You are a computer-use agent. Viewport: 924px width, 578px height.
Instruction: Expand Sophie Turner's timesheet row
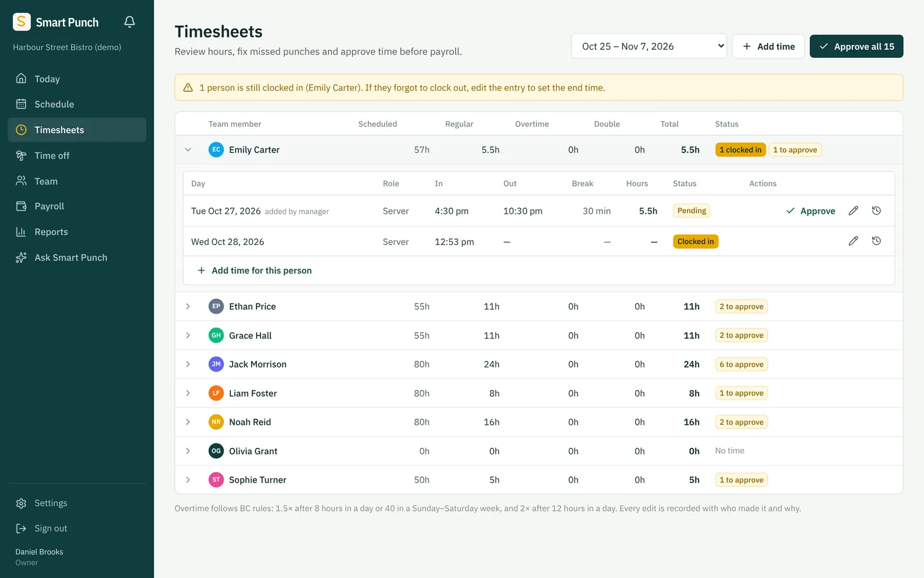(188, 480)
